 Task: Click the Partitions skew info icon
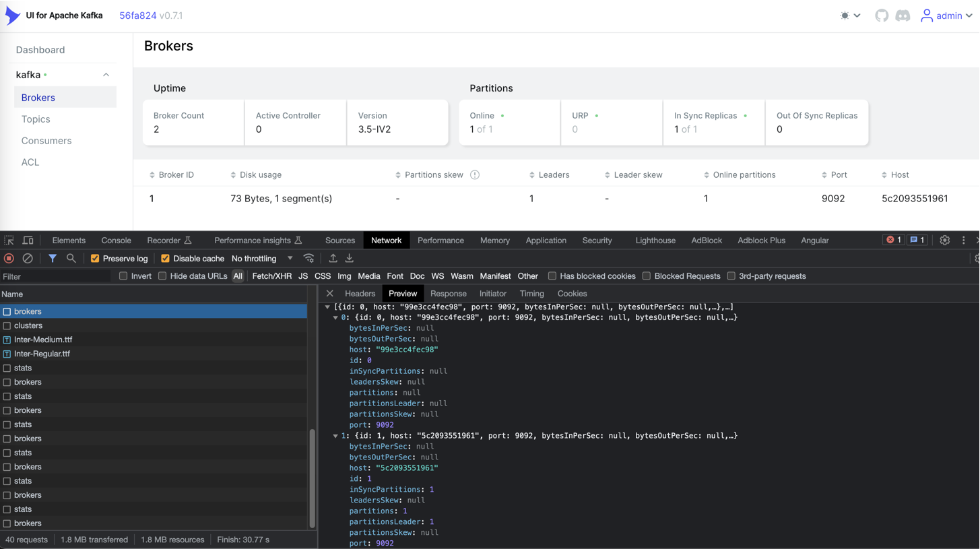click(475, 174)
